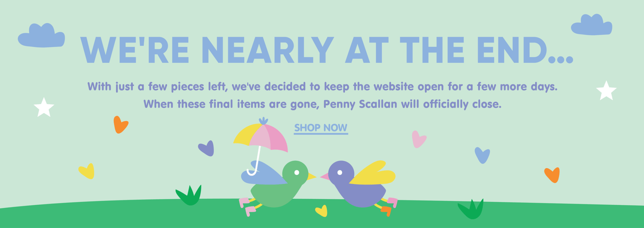Click the blue heart on the right side
The width and height of the screenshot is (644, 228).
pos(482,155)
